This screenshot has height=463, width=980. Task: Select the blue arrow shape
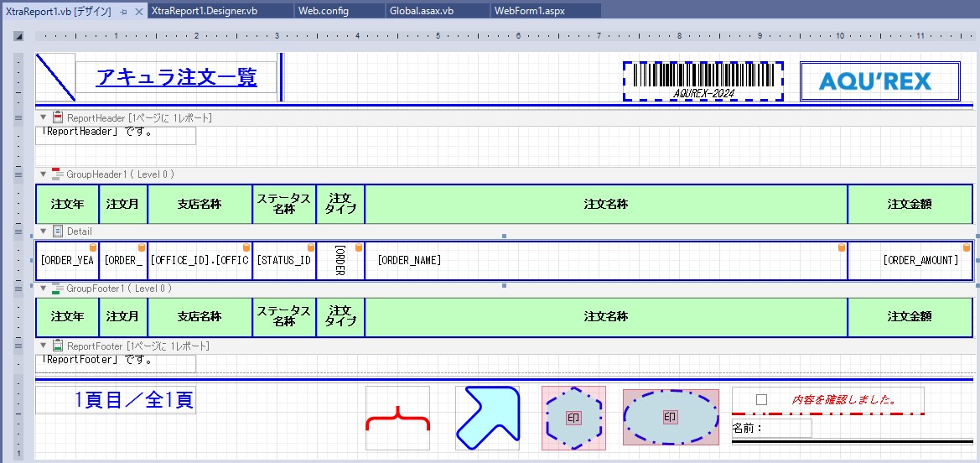(487, 418)
